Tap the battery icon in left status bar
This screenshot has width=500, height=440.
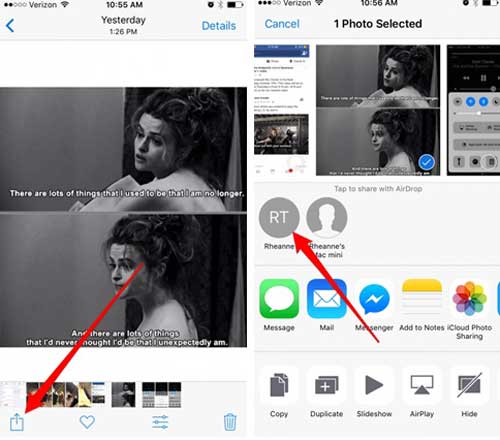[235, 5]
